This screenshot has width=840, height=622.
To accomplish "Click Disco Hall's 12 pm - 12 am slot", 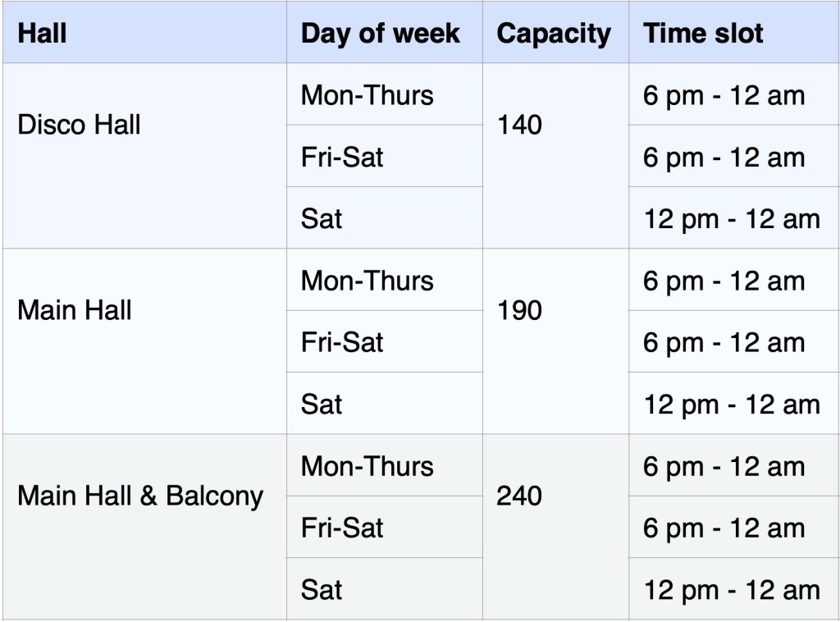I will [731, 218].
